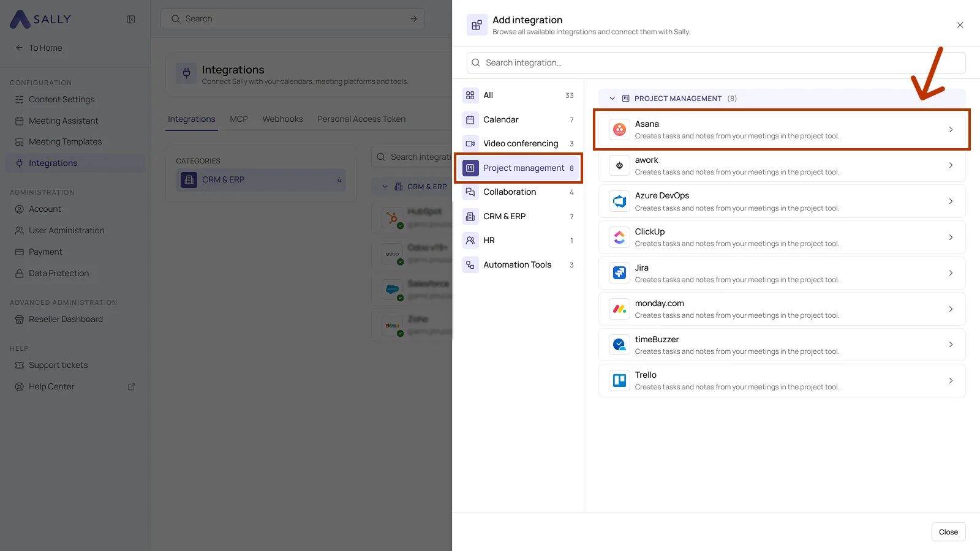
Task: Click the Add integration header icon
Action: [x=477, y=25]
